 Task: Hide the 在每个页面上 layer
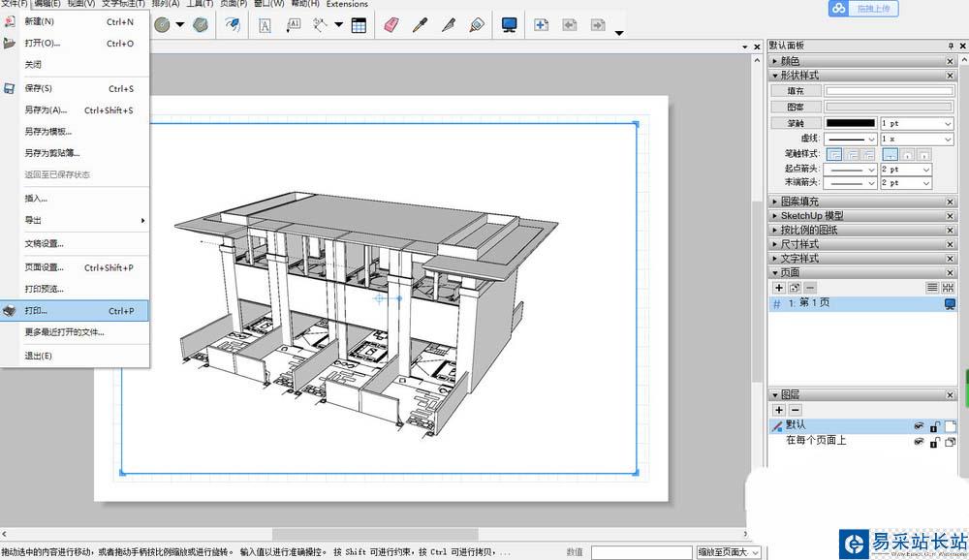(x=919, y=442)
